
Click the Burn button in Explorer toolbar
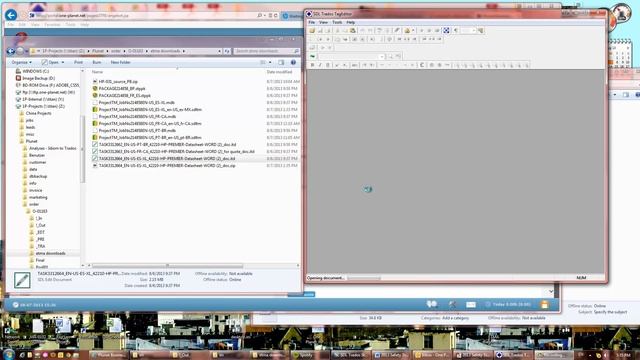(x=97, y=62)
